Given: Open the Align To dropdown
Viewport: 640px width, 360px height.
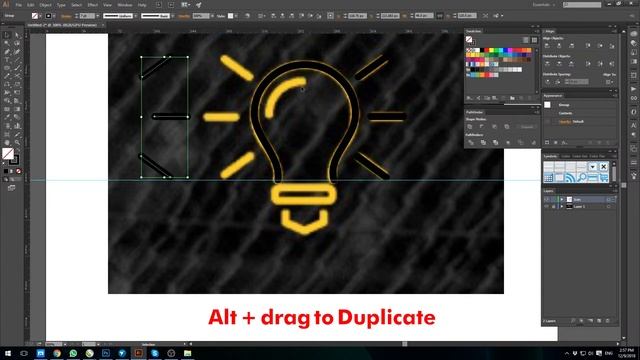Looking at the screenshot, I should click(x=609, y=82).
